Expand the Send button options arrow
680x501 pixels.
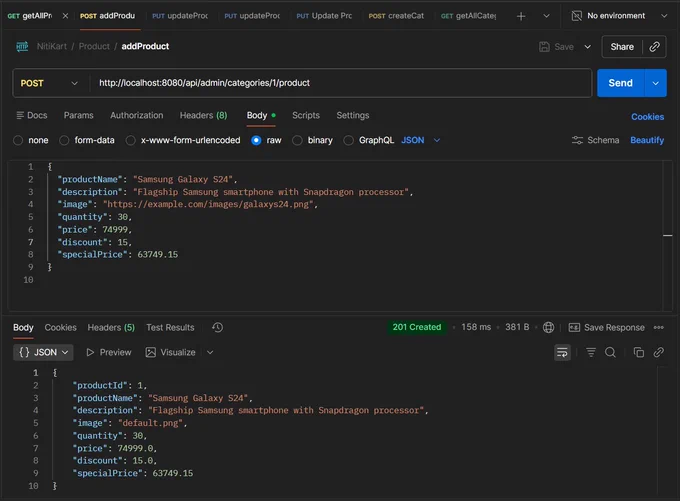(x=656, y=83)
